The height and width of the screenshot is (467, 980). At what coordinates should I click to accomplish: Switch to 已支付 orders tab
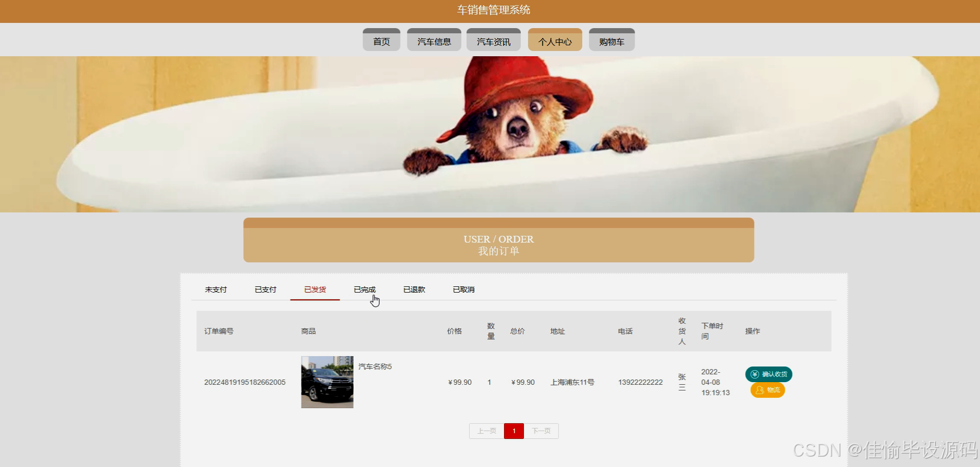pyautogui.click(x=266, y=289)
